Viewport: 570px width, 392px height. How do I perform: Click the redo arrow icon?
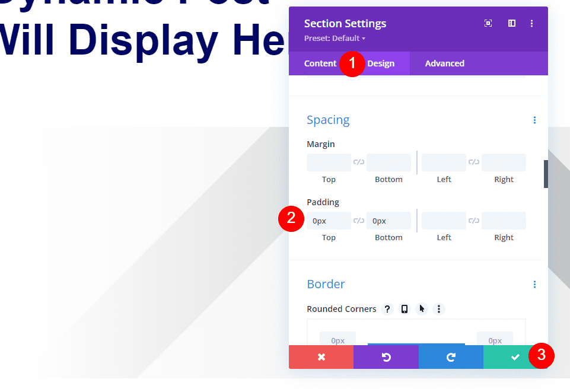pyautogui.click(x=451, y=356)
